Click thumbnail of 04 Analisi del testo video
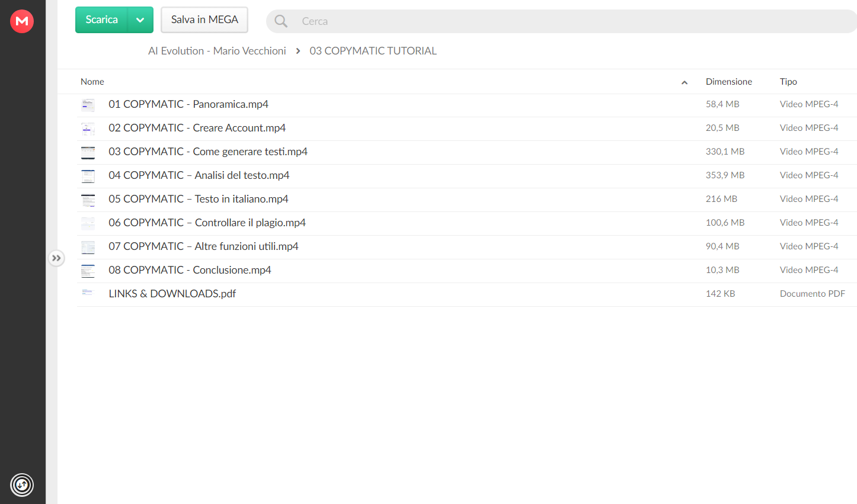Viewport: 857px width, 504px height. click(x=88, y=176)
